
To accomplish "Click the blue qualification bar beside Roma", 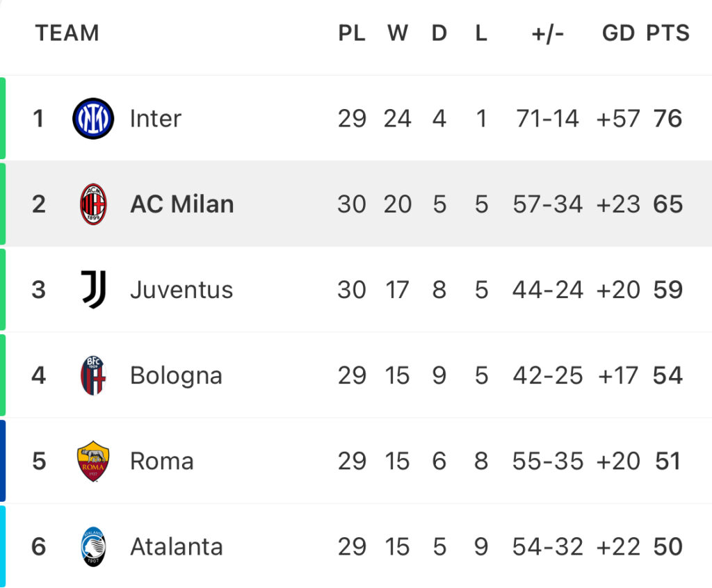I will [3, 461].
